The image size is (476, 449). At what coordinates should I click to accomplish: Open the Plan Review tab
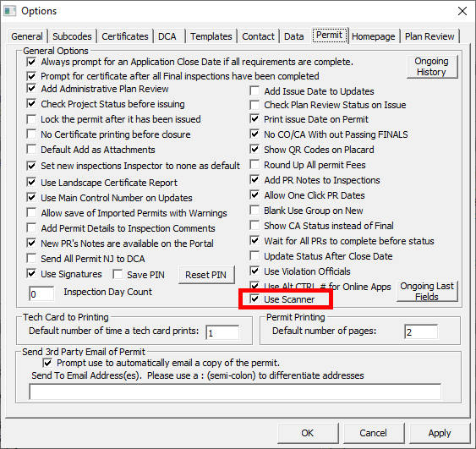pyautogui.click(x=429, y=36)
